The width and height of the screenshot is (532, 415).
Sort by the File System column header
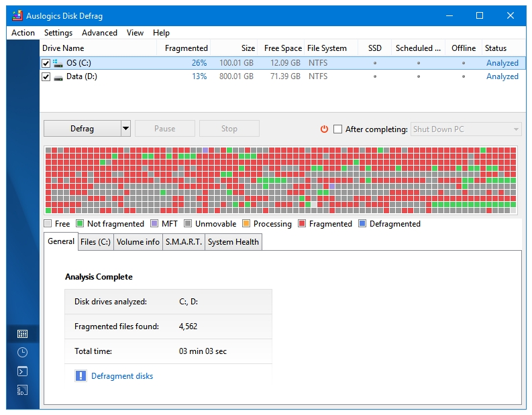(331, 48)
